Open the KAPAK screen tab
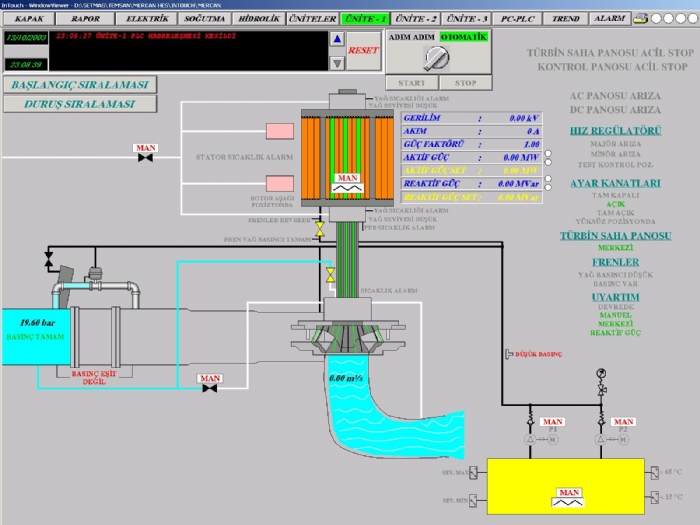This screenshot has height=525, width=700. (x=29, y=19)
